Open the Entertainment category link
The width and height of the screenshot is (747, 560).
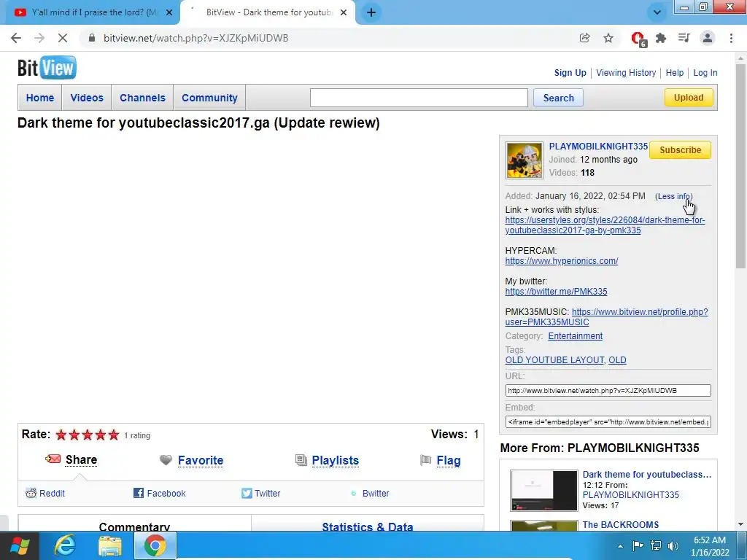coord(575,336)
